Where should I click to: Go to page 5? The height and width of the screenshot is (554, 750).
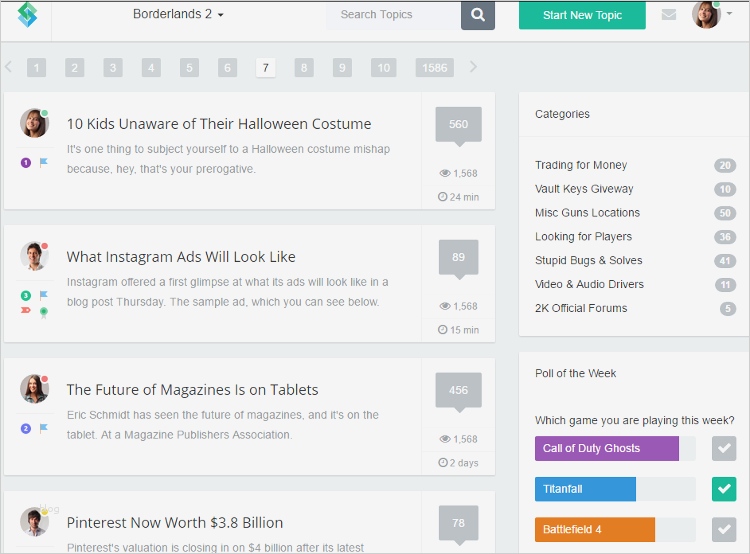point(189,68)
